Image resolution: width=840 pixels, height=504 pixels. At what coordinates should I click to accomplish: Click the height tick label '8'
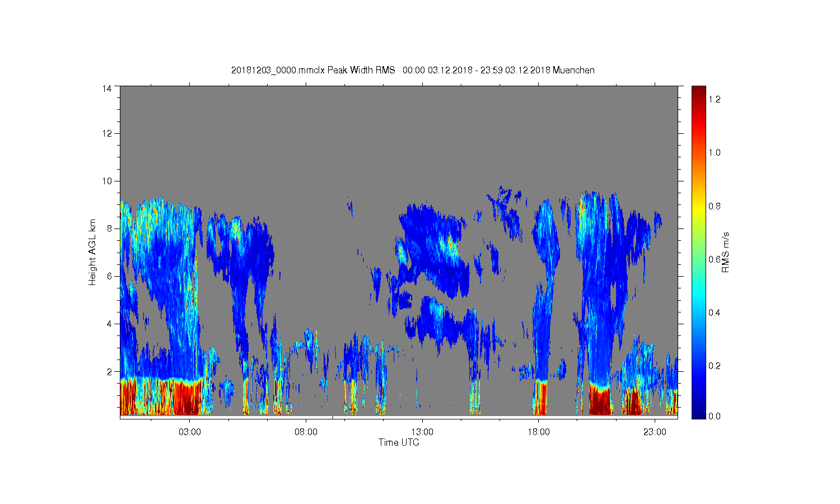109,228
